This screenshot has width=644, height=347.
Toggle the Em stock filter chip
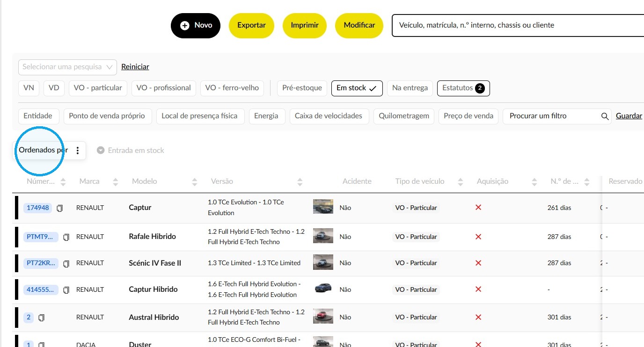point(357,88)
